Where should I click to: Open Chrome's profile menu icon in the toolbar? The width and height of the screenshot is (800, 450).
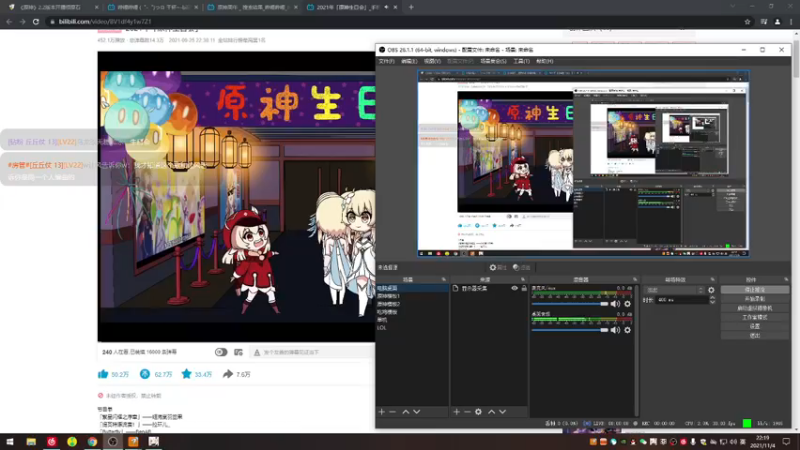(x=777, y=21)
